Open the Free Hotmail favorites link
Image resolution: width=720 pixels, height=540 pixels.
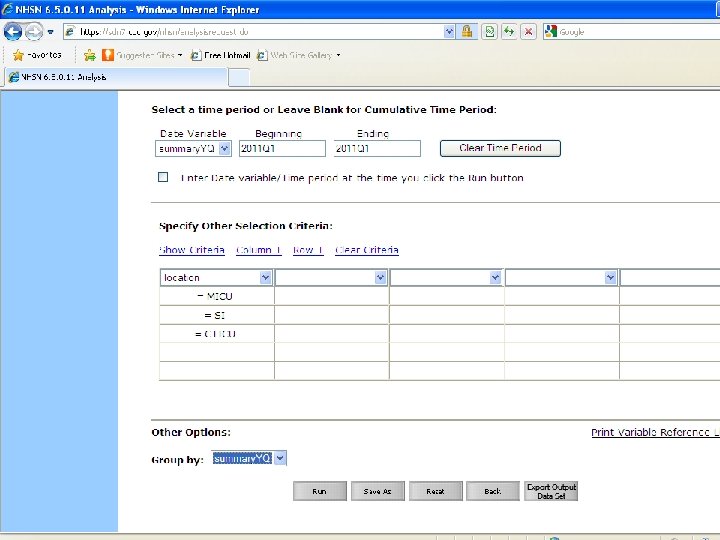tap(221, 55)
